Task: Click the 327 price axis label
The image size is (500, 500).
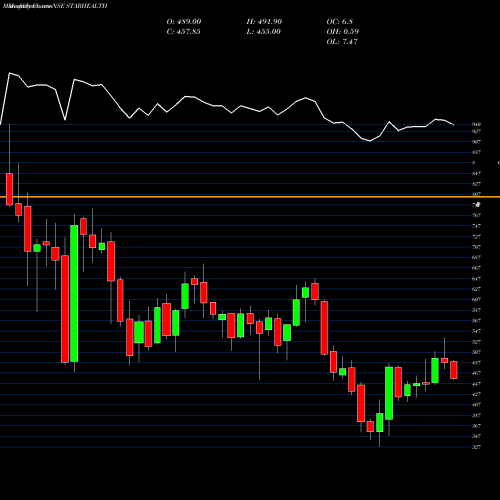Action: (x=476, y=447)
